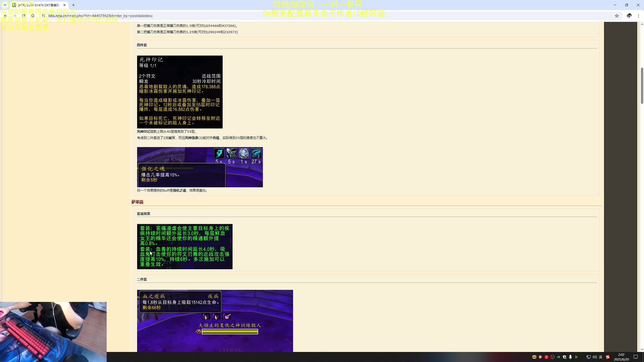
Task: Click the 套装效果 section heading
Action: 143,214
